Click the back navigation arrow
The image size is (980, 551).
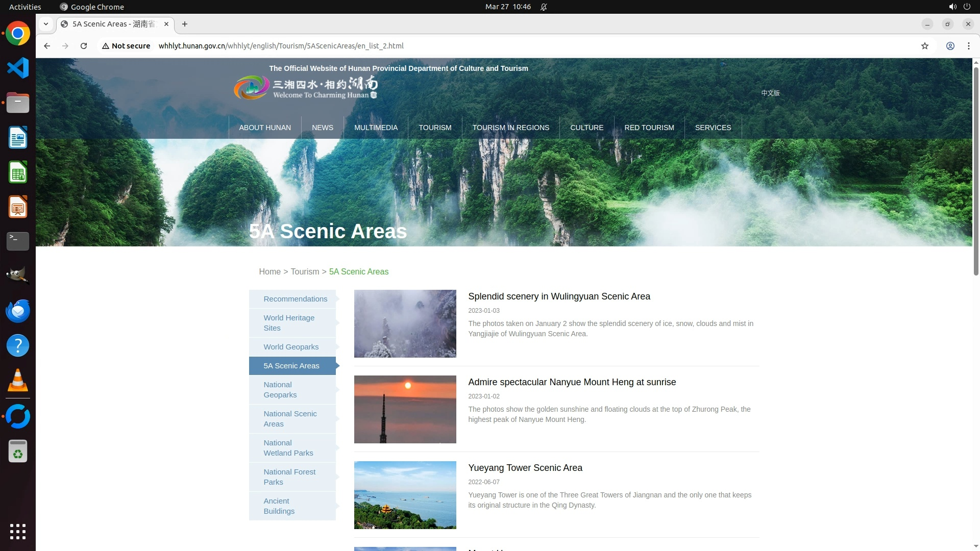[x=47, y=46]
